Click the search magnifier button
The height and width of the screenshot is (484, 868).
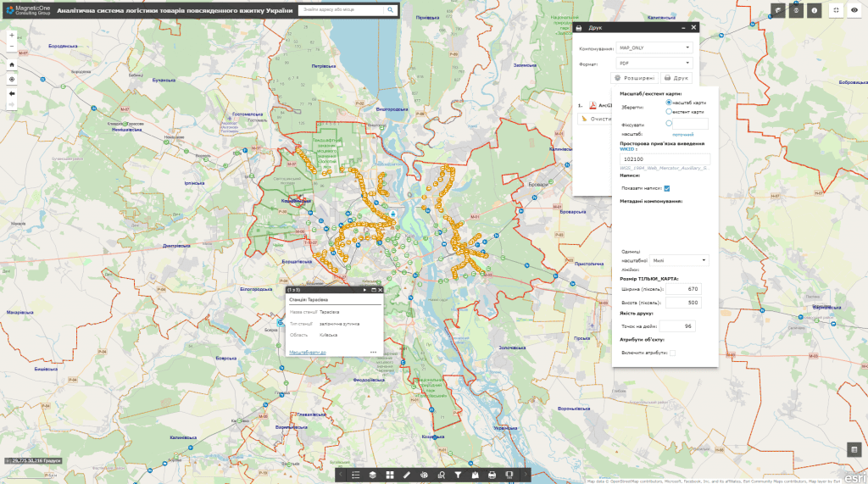click(x=390, y=10)
